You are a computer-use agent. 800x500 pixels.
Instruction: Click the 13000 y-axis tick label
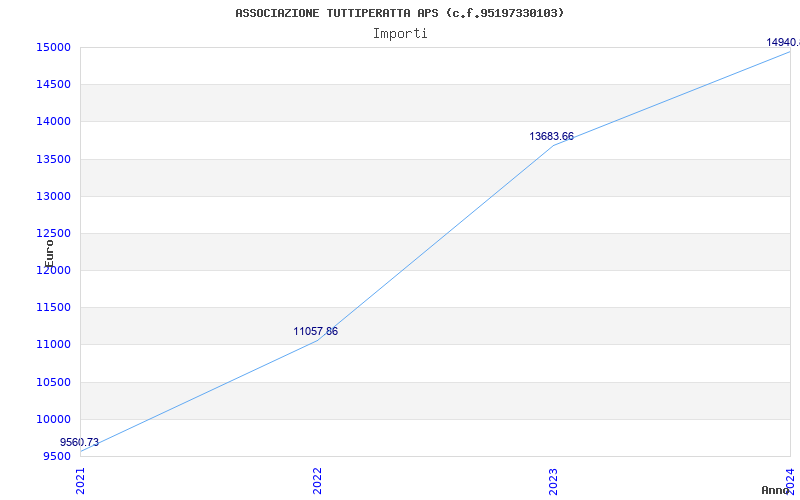tap(52, 196)
